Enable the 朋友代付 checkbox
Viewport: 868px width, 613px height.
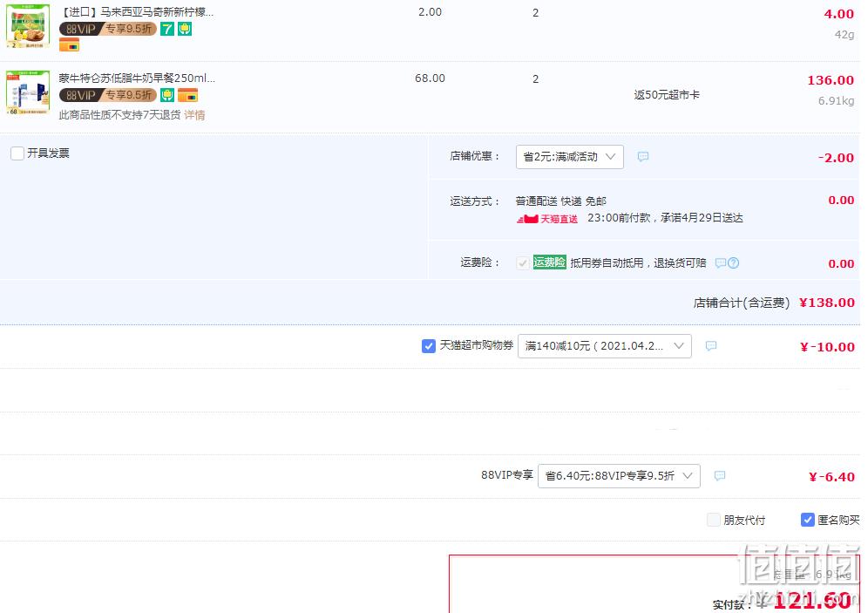714,520
